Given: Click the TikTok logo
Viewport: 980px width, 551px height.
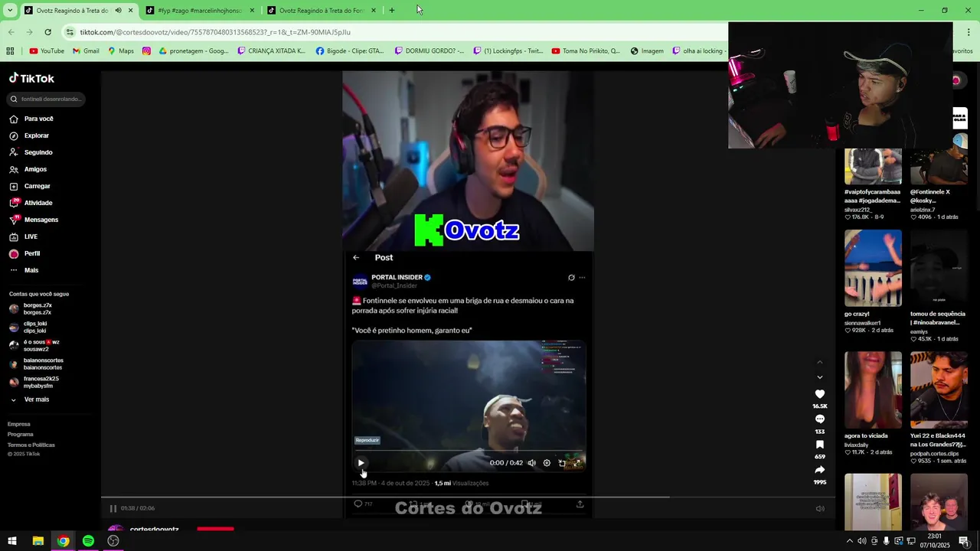Looking at the screenshot, I should [x=31, y=78].
